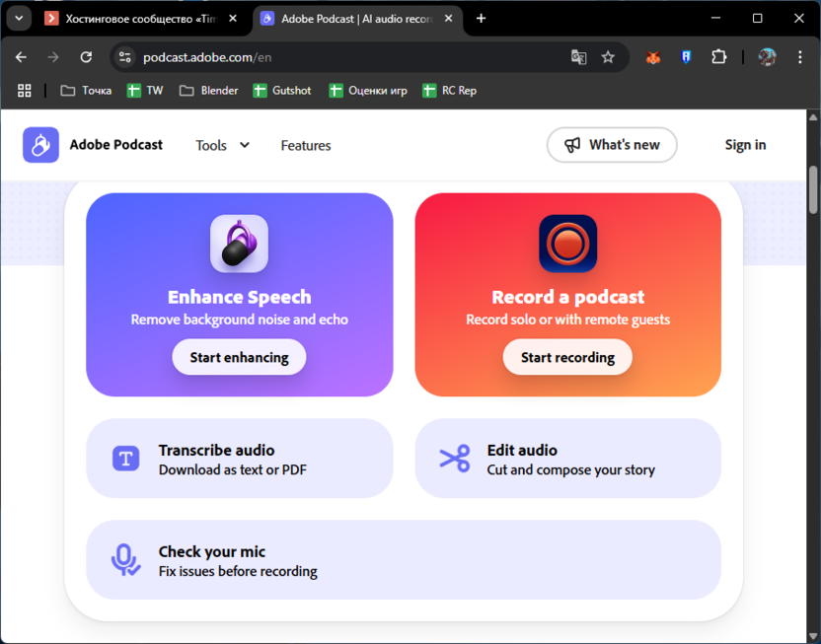Click the red Record a podcast icon
Viewport: 821px width, 644px height.
tap(568, 244)
